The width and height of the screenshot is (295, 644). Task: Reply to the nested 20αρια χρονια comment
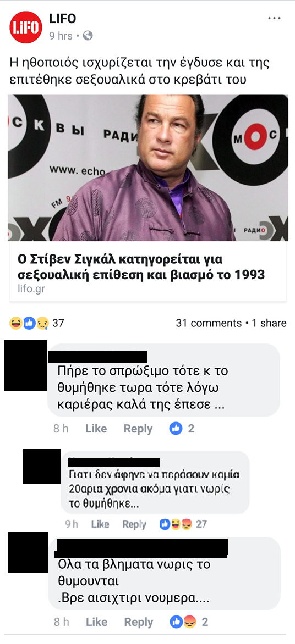[x=134, y=524]
